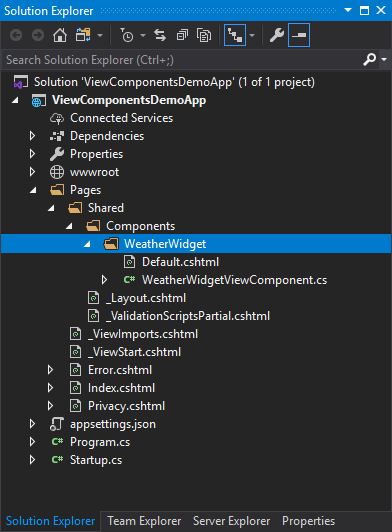Toggle the Preview Selected Items button

(x=299, y=35)
